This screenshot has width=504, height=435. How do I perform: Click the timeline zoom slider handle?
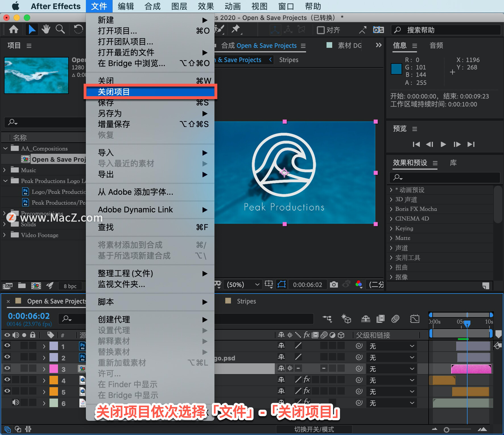pyautogui.click(x=447, y=430)
